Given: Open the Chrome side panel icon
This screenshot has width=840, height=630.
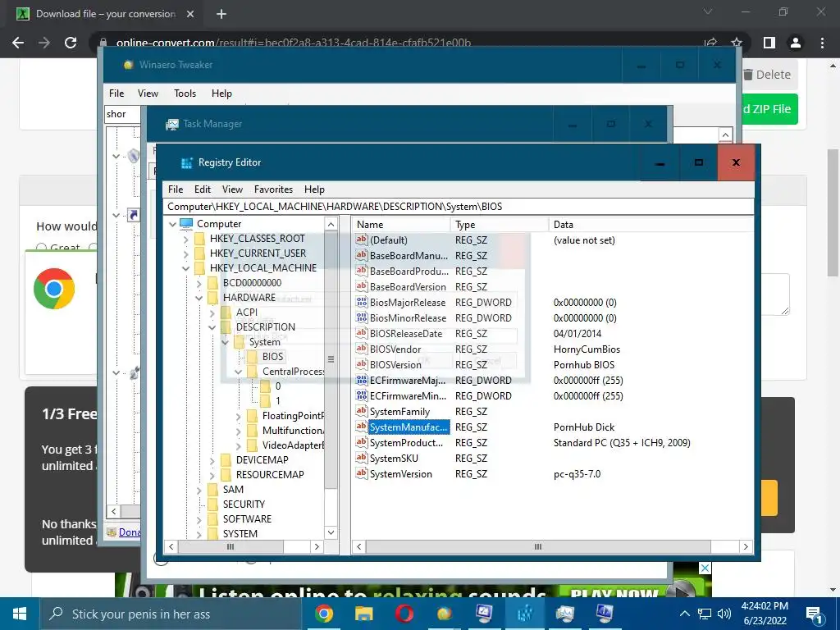Looking at the screenshot, I should tap(769, 43).
